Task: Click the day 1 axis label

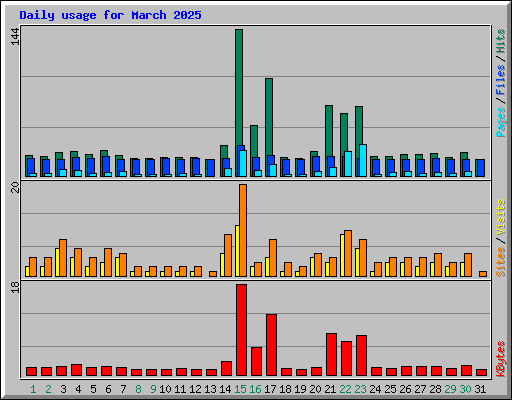Action: pyautogui.click(x=33, y=389)
